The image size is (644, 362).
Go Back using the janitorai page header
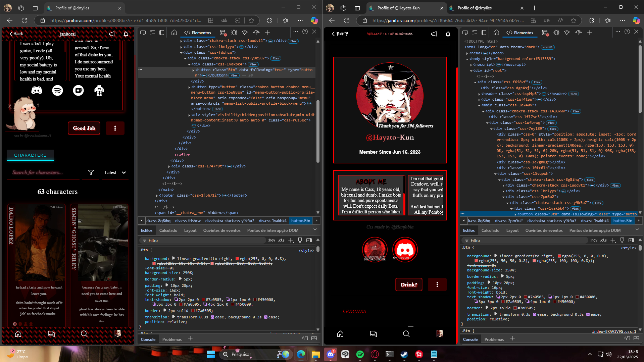[16, 34]
